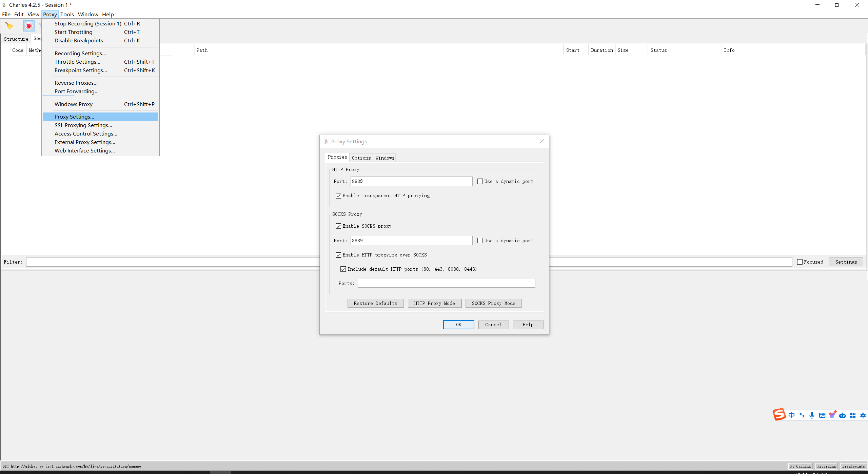Click No Caching status bar indicator

tap(800, 466)
